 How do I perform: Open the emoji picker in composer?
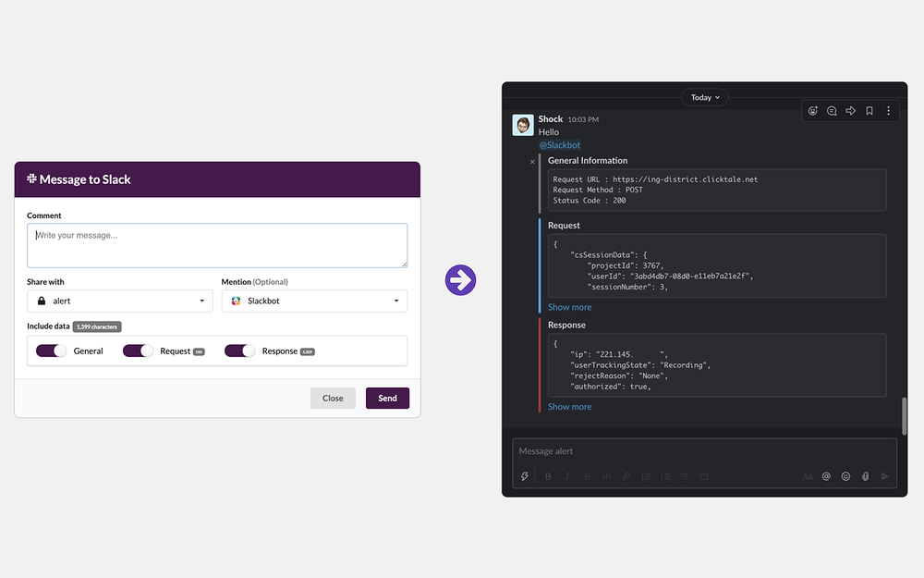[x=845, y=476]
